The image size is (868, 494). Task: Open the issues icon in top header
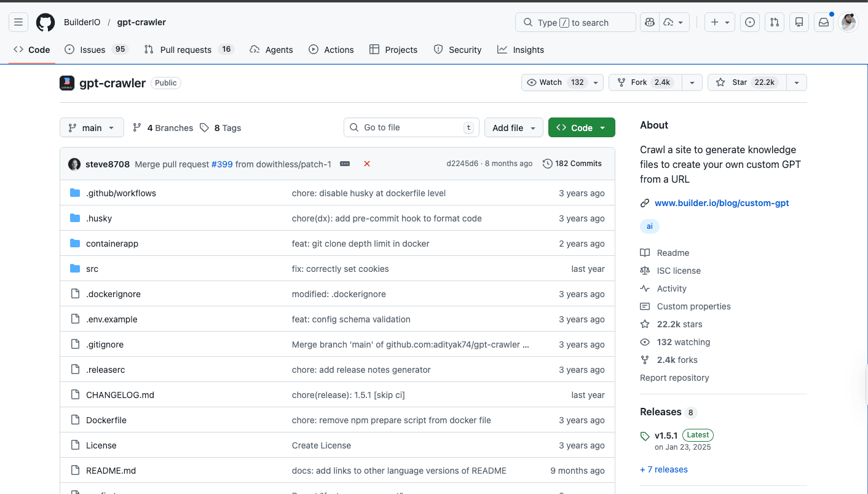(x=750, y=23)
